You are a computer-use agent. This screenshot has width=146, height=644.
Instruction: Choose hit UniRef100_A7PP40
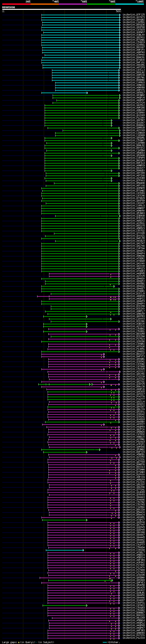pos(134,55)
